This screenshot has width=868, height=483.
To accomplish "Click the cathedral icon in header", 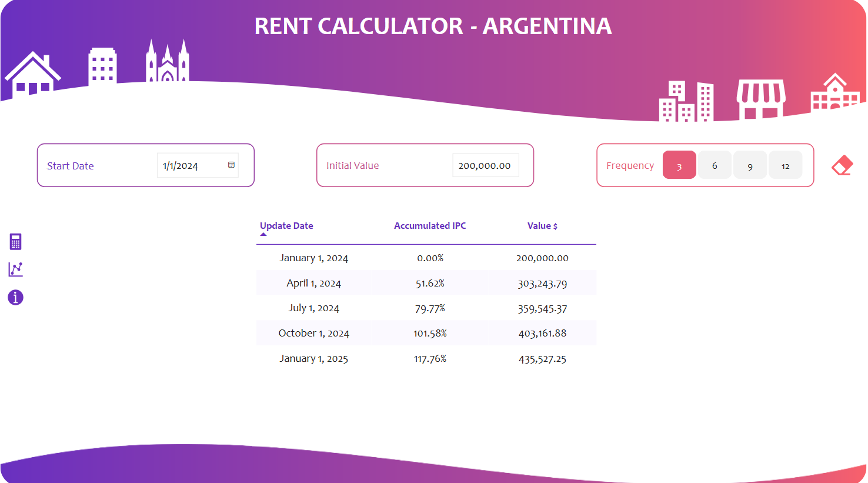I will click(168, 62).
